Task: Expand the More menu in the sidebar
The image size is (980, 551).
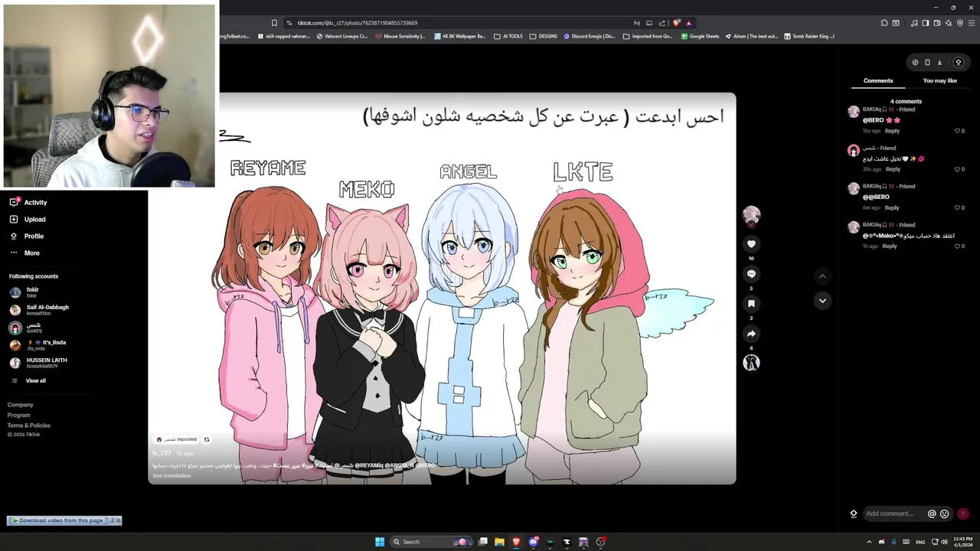Action: 24,253
